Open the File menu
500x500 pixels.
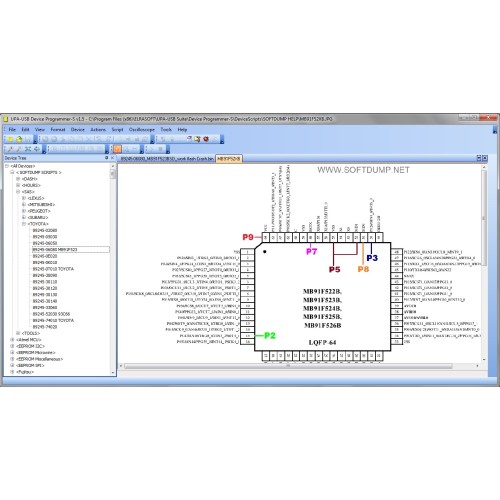tap(12, 129)
